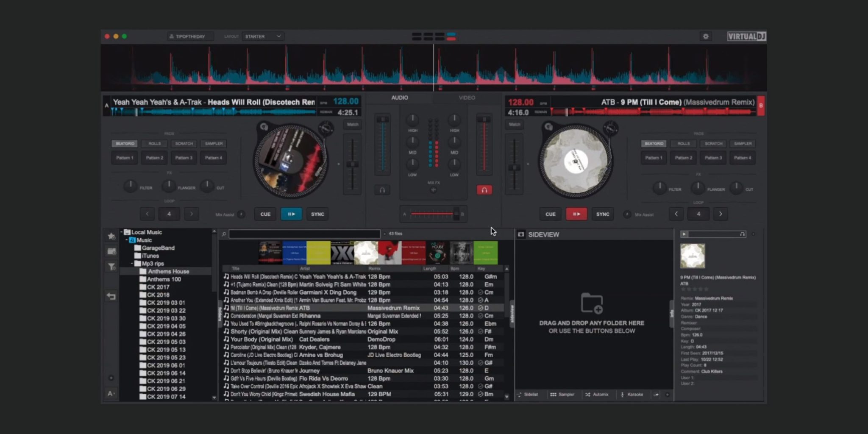
Task: Select track Your Body (Original Mix)
Action: (x=364, y=339)
